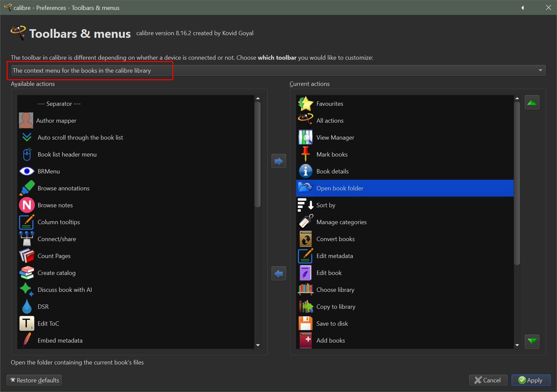Click the Copy to library icon
557x392 pixels.
click(306, 306)
